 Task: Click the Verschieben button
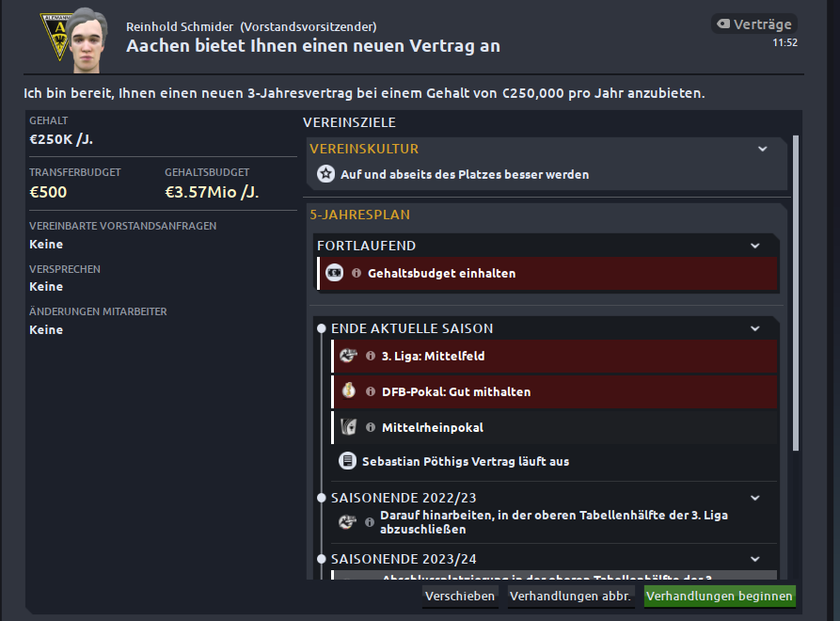coord(460,597)
